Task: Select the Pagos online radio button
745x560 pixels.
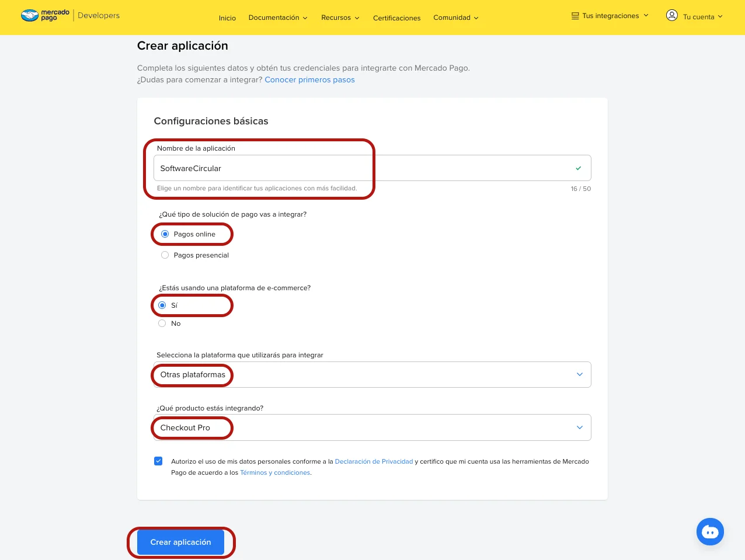Action: (165, 234)
